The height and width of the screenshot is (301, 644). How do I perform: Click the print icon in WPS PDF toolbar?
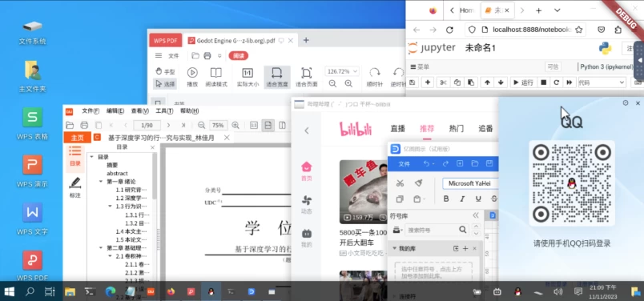[x=207, y=56]
